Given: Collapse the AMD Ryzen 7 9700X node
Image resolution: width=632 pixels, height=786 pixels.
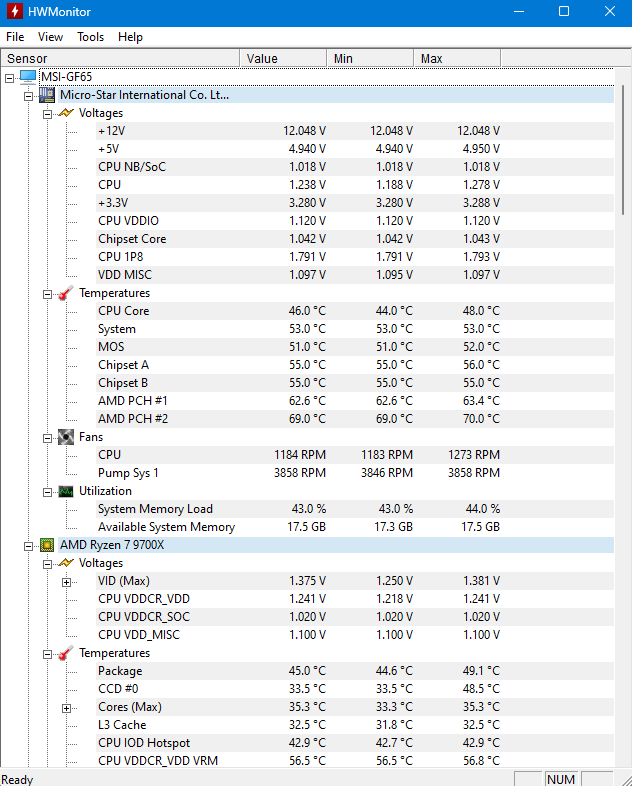Looking at the screenshot, I should click(29, 546).
